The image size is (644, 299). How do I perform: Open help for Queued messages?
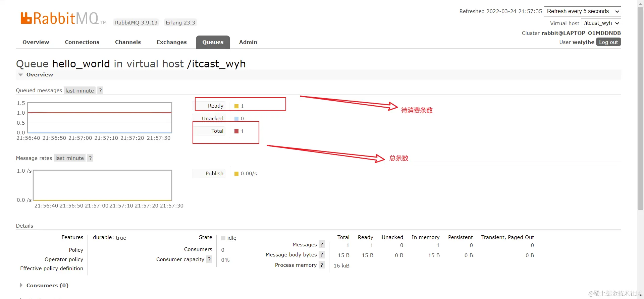(100, 91)
